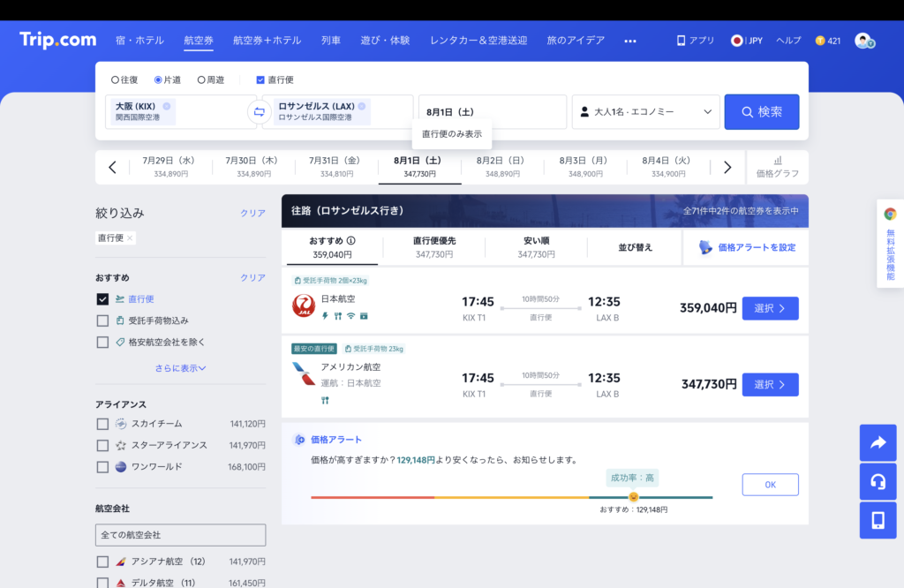Click the swap origin and destination icon
This screenshot has width=904, height=588.
coord(259,112)
